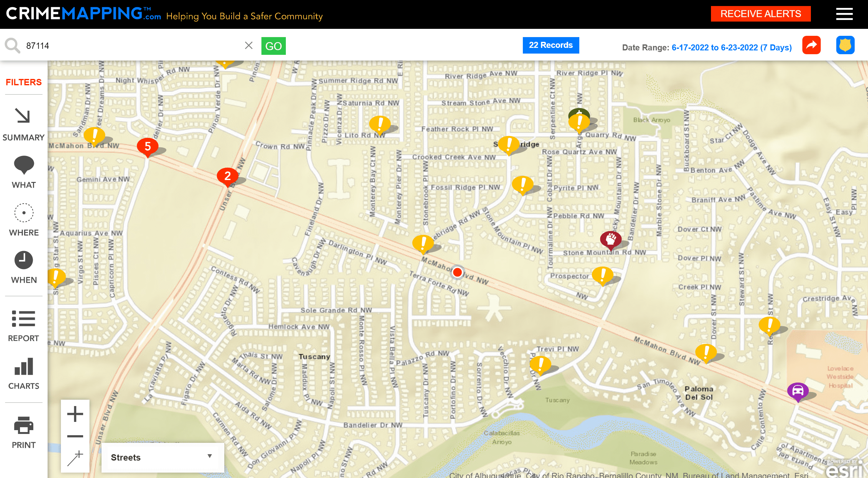Viewport: 868px width, 478px height.
Task: Open the WHEN filter
Action: point(23,268)
